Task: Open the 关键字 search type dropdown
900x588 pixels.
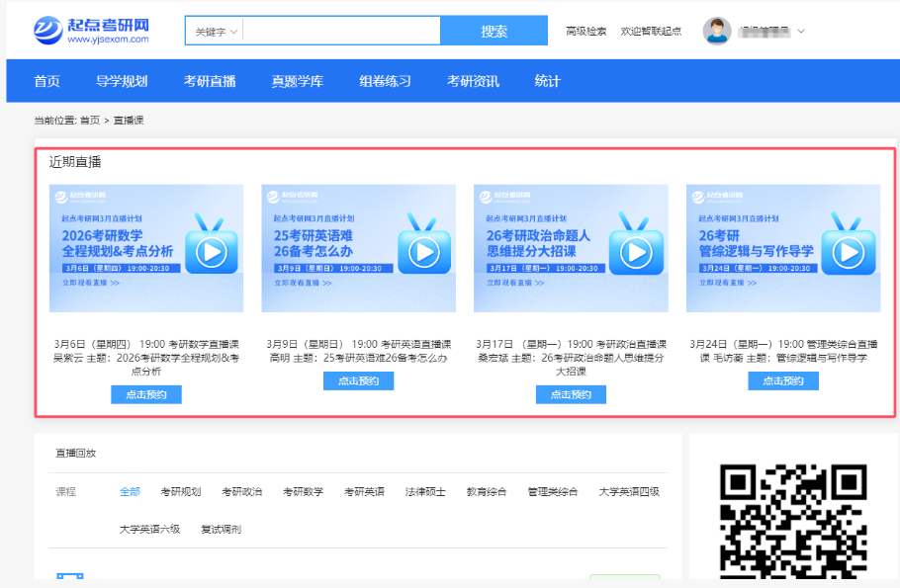Action: tap(216, 32)
